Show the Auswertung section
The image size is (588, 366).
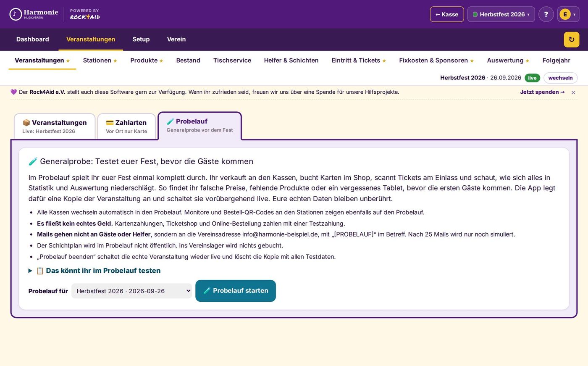click(508, 60)
